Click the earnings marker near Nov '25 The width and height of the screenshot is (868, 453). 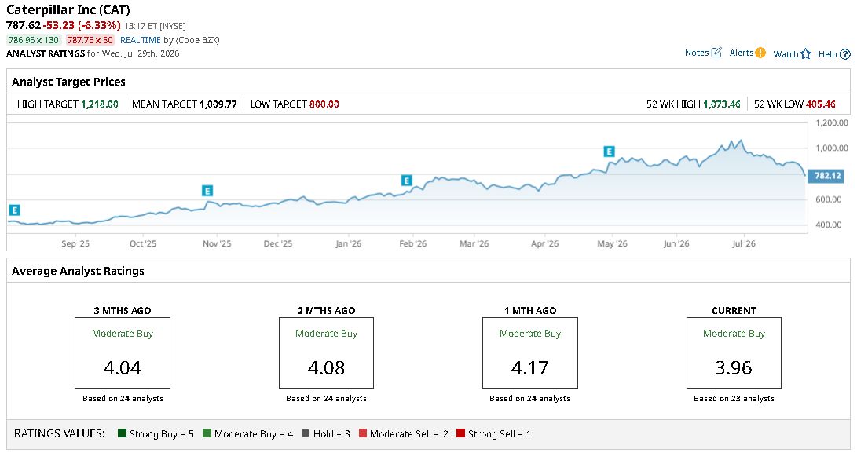click(x=207, y=191)
